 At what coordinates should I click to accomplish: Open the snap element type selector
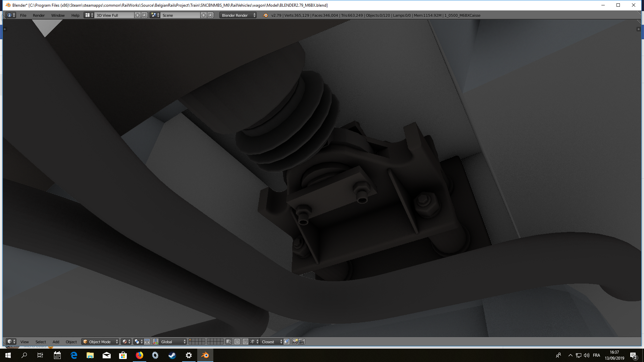click(x=254, y=342)
